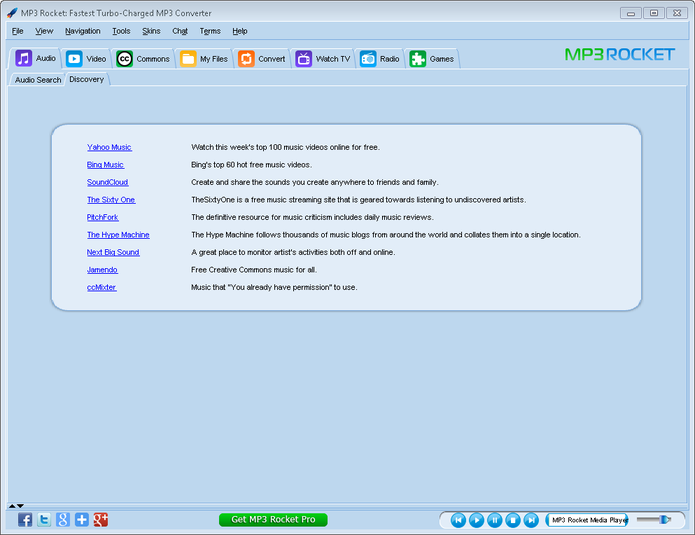The image size is (695, 535).
Task: Click the Creative Commons CC icon
Action: point(125,59)
